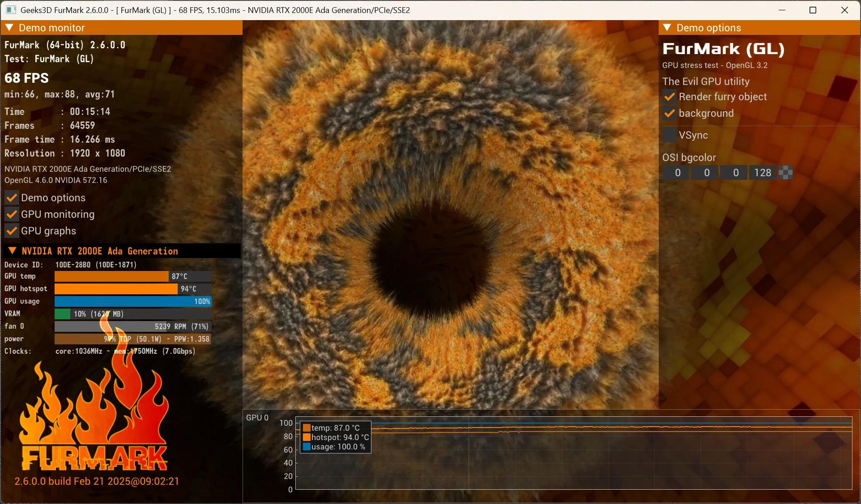Click the Device ID 10DE-28B0 row
The height and width of the screenshot is (504, 861).
pyautogui.click(x=71, y=265)
